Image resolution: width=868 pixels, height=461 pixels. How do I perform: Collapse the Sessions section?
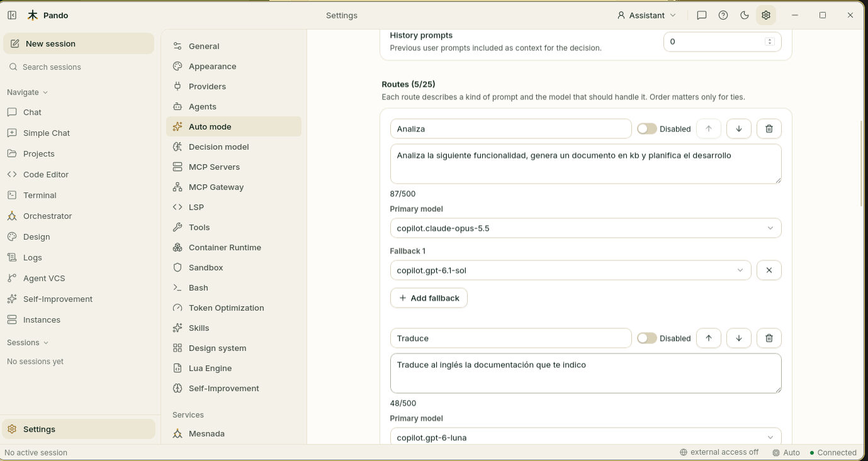28,343
